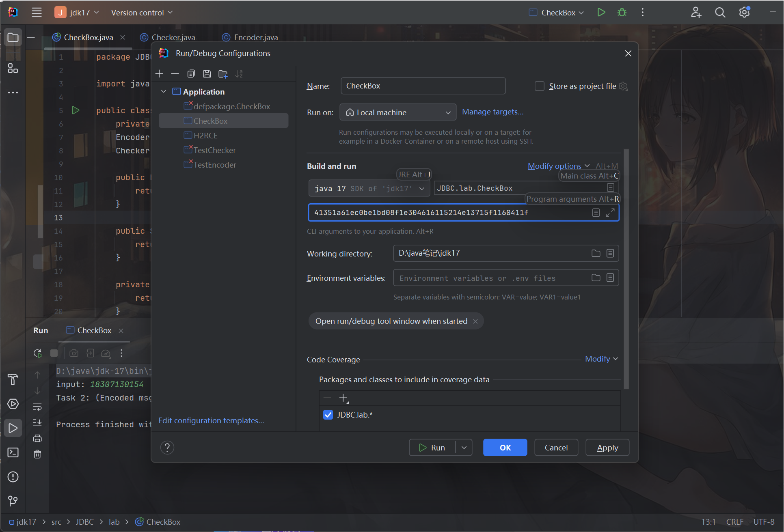Expand the program arguments field editor
Viewport: 784px width, 532px height.
tap(610, 213)
